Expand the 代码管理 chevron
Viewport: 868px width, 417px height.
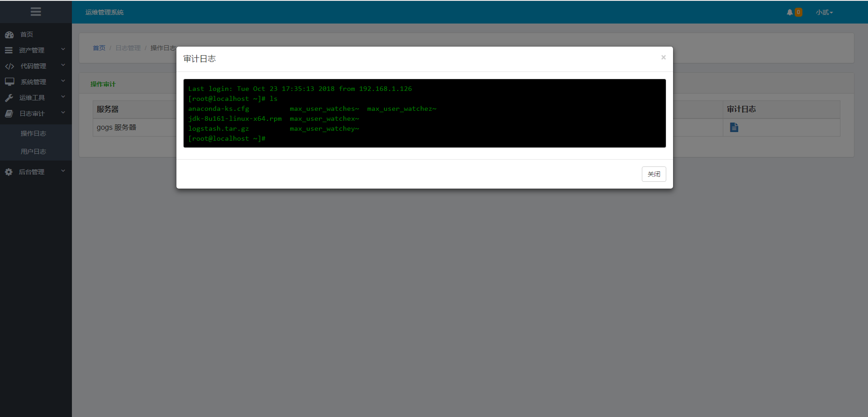(63, 65)
